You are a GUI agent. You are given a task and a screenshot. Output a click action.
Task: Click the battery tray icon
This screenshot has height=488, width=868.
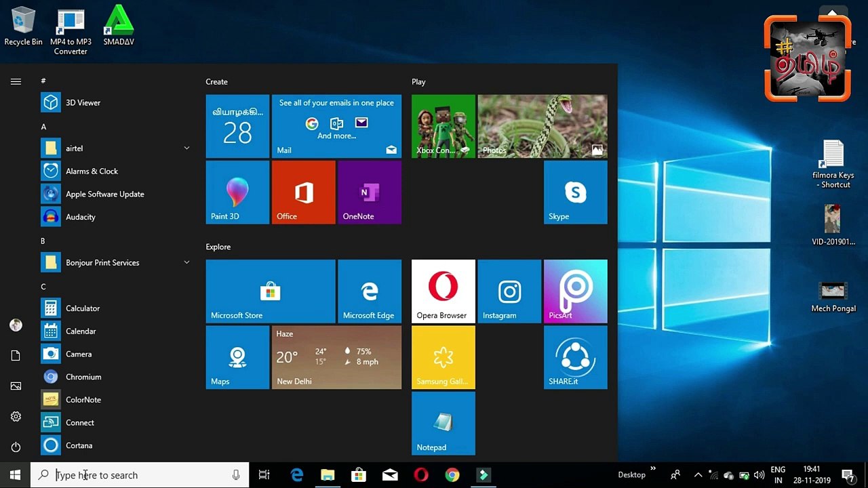pos(744,475)
